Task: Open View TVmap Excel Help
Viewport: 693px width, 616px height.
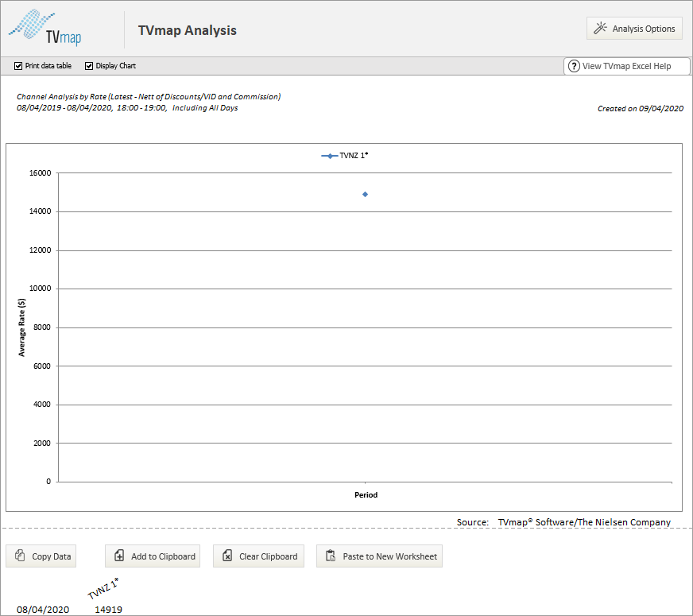Action: tap(626, 66)
